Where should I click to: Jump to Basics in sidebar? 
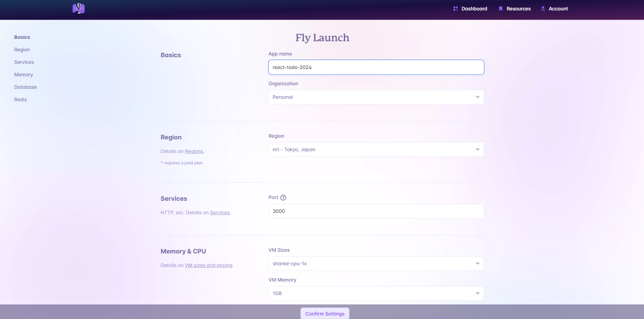click(x=22, y=37)
